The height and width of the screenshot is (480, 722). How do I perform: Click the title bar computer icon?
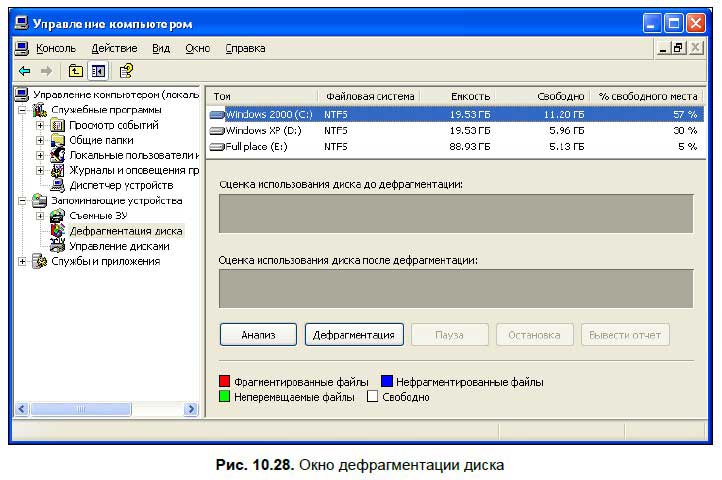point(21,23)
